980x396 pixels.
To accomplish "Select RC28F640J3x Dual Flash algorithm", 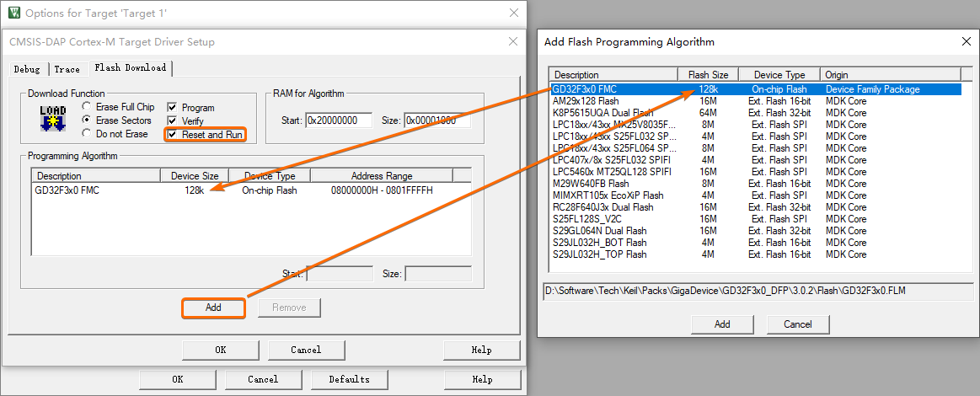I will (x=756, y=207).
